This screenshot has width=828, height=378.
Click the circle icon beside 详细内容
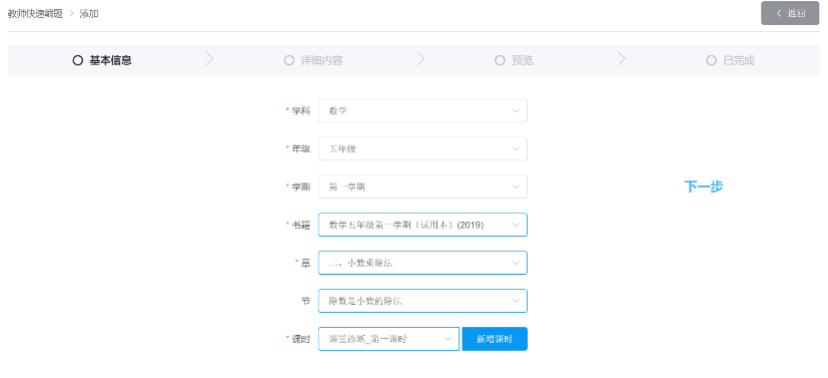tap(289, 60)
